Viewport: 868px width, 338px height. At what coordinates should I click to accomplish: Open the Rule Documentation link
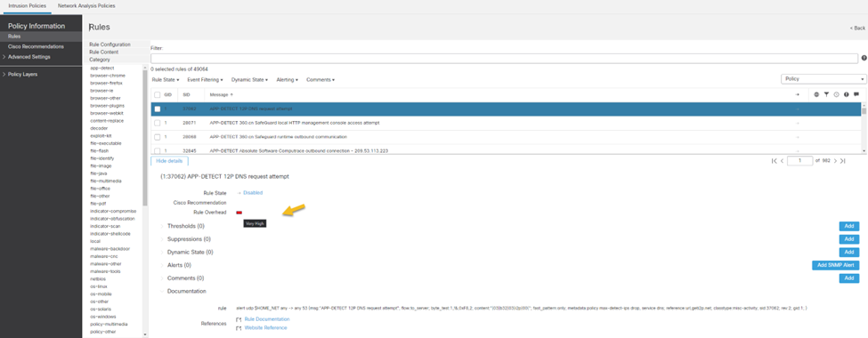(x=267, y=319)
